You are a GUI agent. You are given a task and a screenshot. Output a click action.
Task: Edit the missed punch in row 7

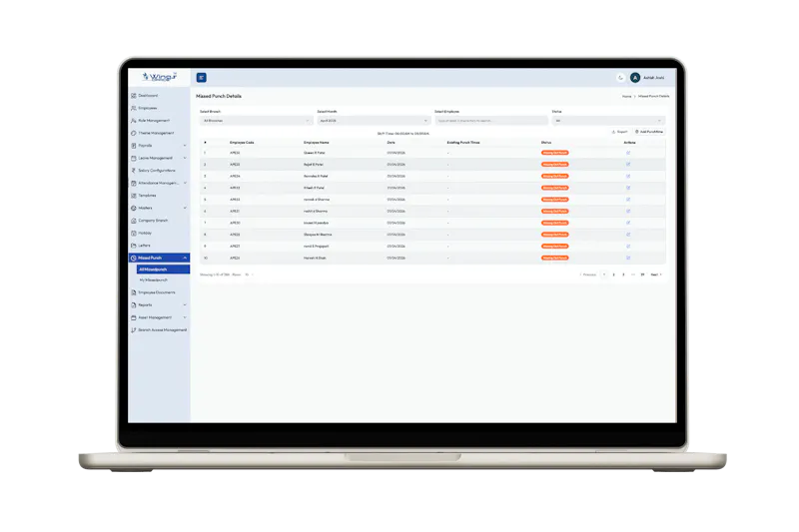coord(628,223)
